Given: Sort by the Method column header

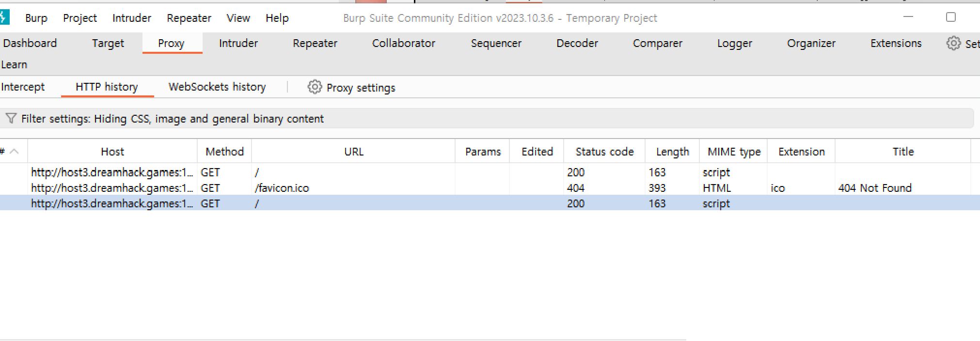Looking at the screenshot, I should click(224, 152).
